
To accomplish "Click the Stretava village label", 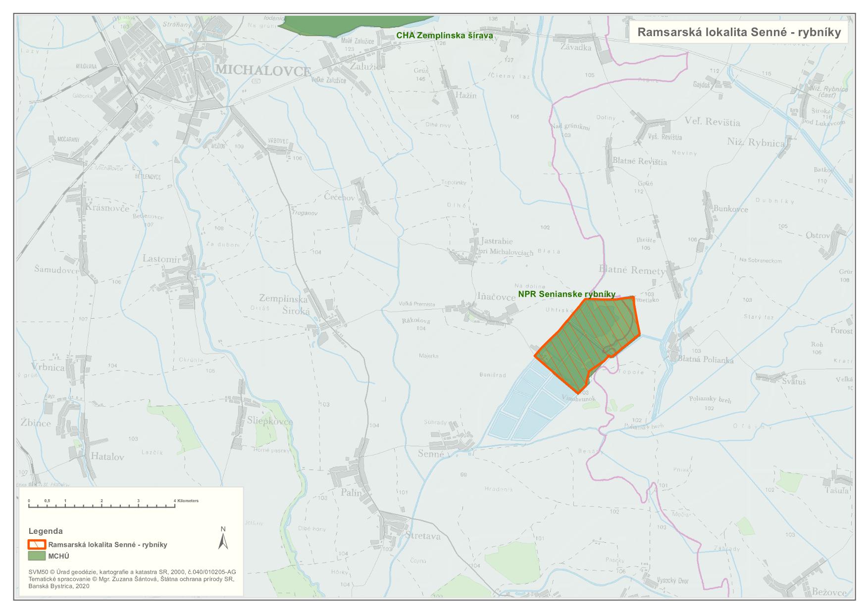I will point(422,535).
